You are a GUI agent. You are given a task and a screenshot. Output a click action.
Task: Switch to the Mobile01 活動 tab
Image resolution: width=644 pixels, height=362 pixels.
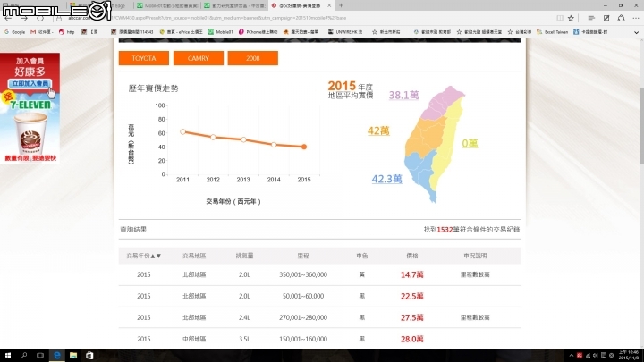pyautogui.click(x=167, y=5)
